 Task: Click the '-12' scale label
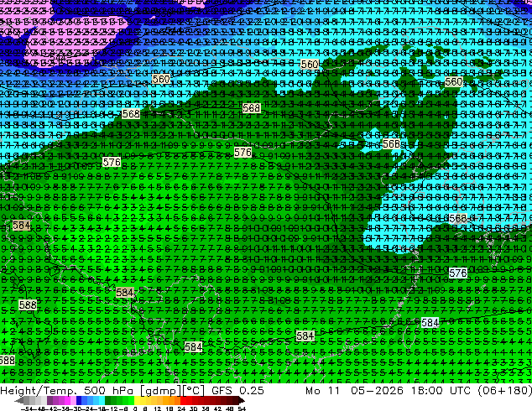tap(113, 409)
